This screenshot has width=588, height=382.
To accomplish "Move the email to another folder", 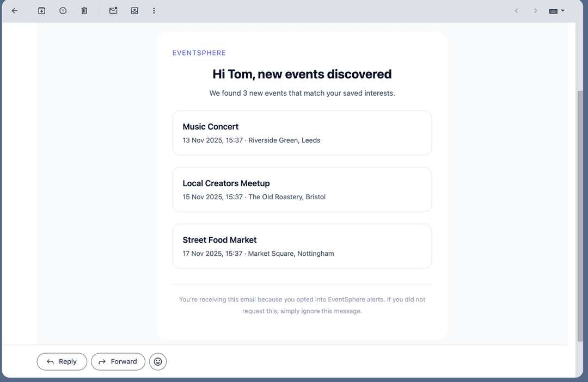I will [134, 10].
